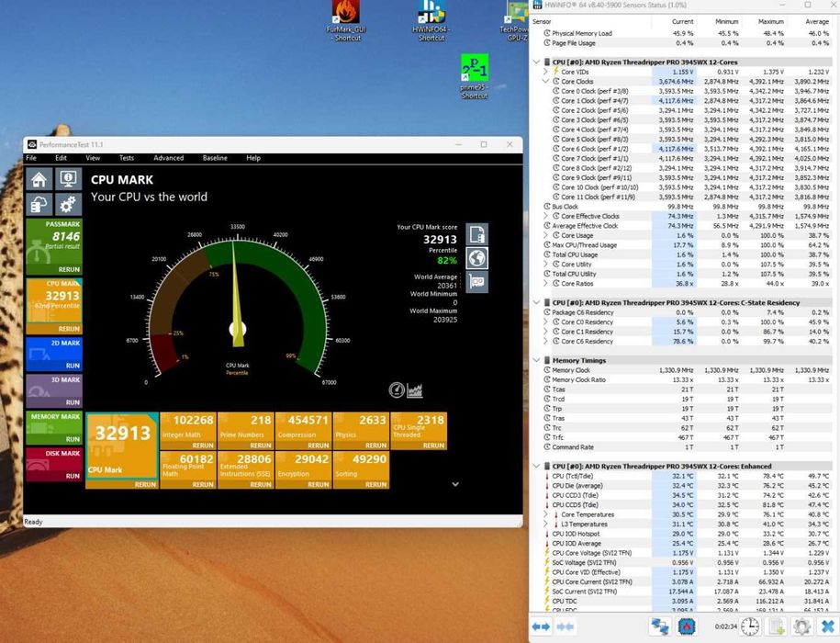Image resolution: width=840 pixels, height=643 pixels.
Task: Click the HWiNFO title bar app icon
Action: pos(537,5)
